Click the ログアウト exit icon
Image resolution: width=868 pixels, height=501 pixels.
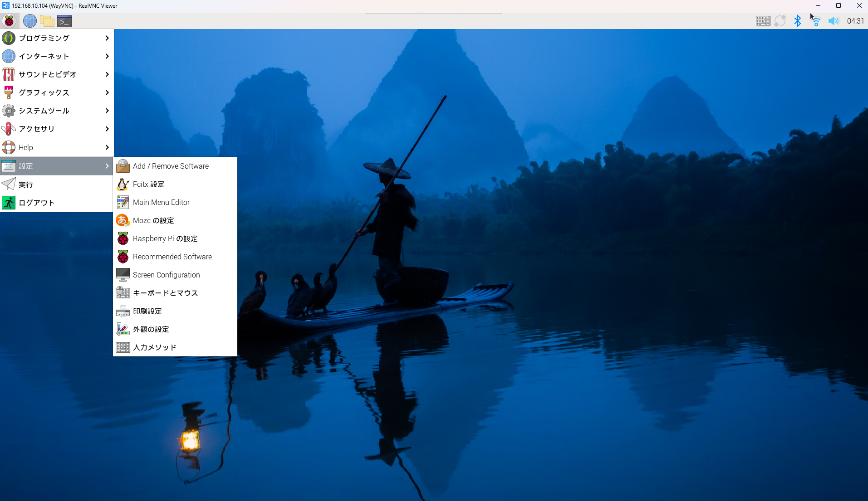[x=9, y=203]
